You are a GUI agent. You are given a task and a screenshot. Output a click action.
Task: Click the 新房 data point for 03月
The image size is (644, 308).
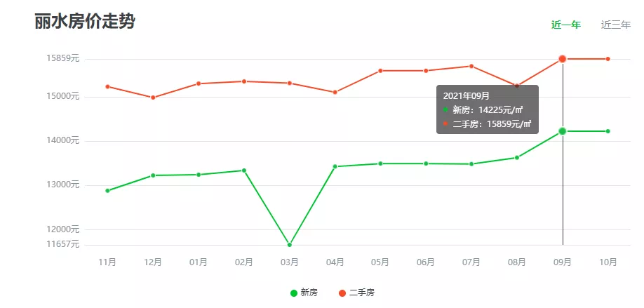tap(289, 245)
